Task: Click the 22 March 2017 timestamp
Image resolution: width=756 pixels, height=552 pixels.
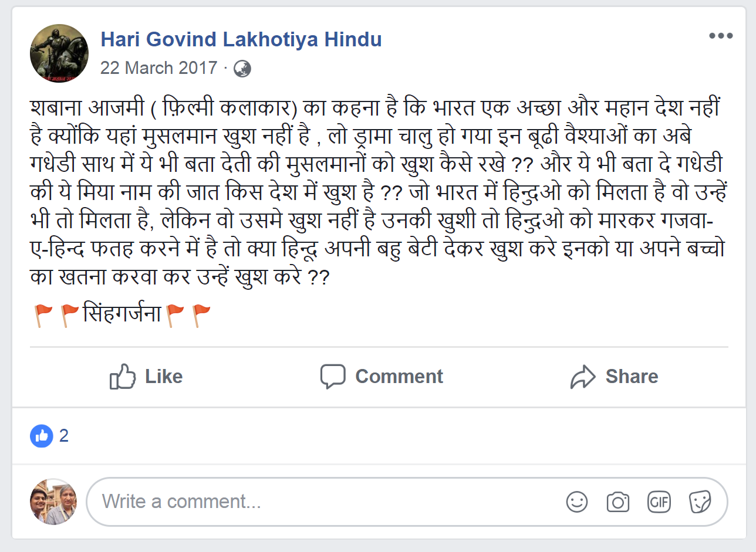Action: pyautogui.click(x=158, y=68)
